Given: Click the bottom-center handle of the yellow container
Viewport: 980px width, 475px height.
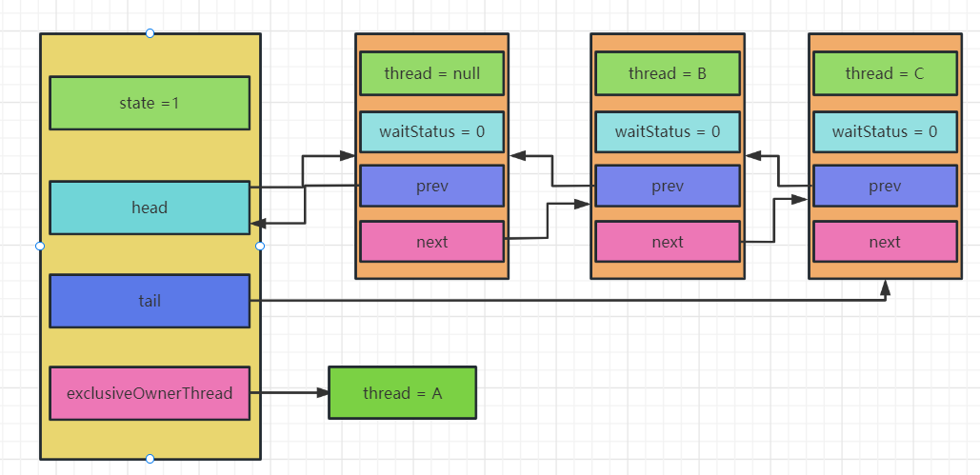Looking at the screenshot, I should 150,459.
